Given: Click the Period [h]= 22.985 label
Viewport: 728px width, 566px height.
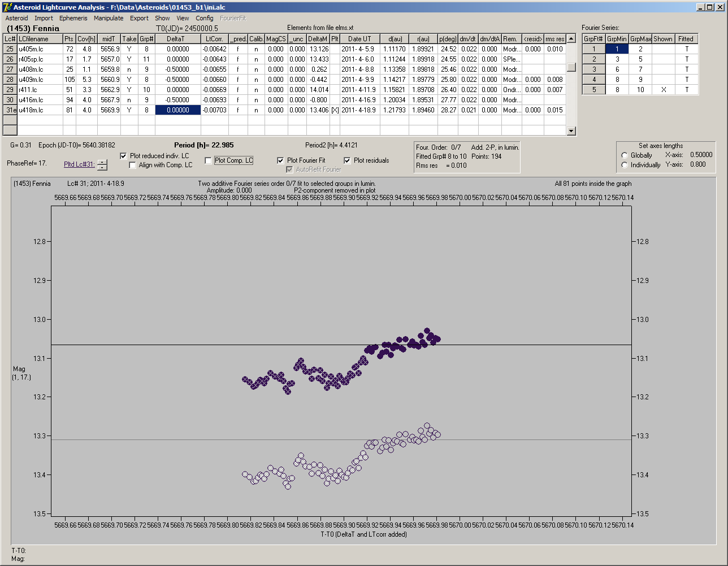Looking at the screenshot, I should pos(205,145).
